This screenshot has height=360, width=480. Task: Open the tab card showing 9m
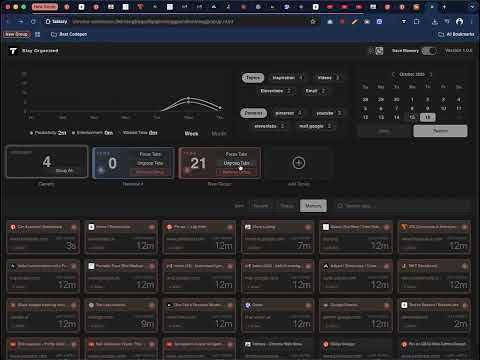tap(121, 315)
